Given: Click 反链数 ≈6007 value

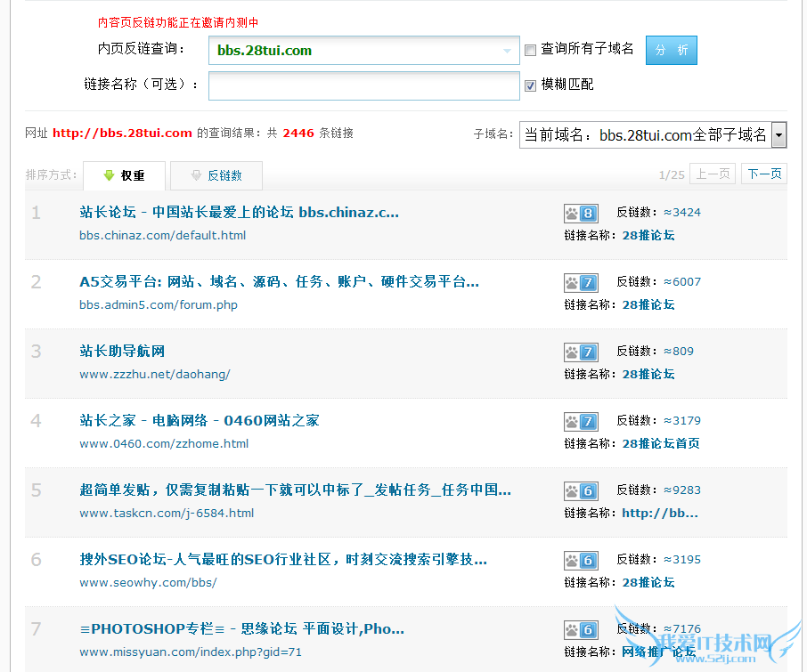Looking at the screenshot, I should pos(682,282).
